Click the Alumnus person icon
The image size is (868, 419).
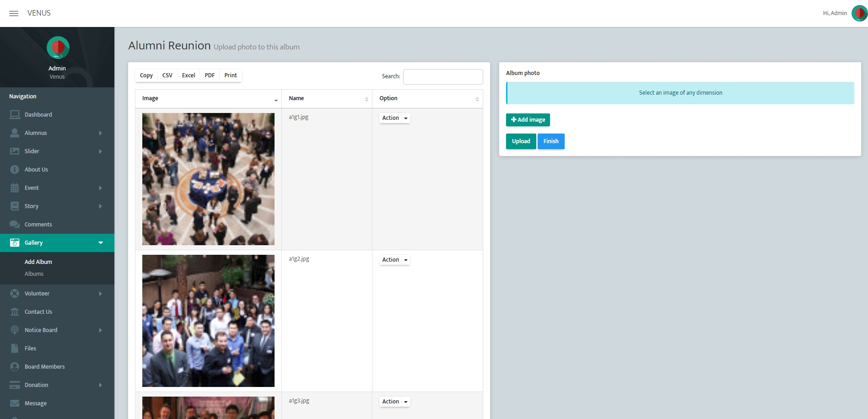(x=15, y=133)
